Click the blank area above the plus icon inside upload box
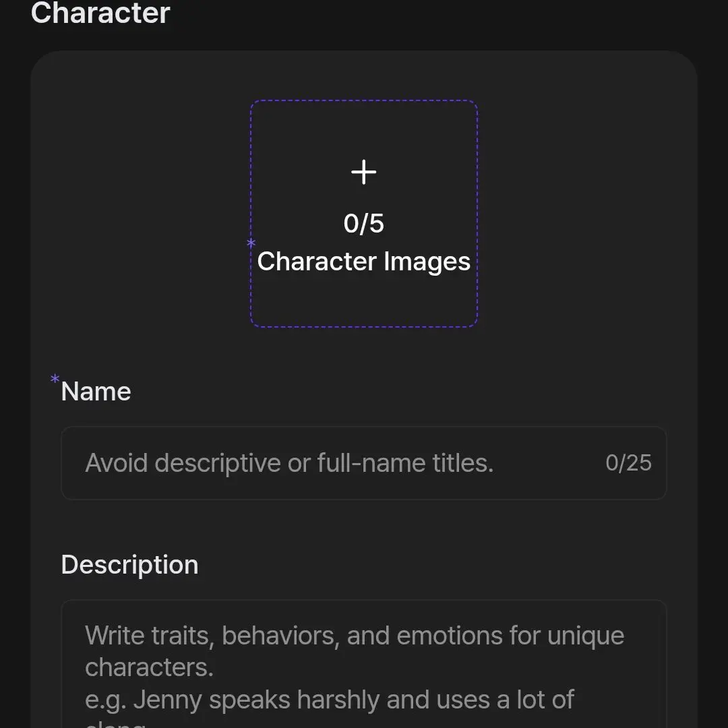Screen dimensions: 728x728 [363, 129]
